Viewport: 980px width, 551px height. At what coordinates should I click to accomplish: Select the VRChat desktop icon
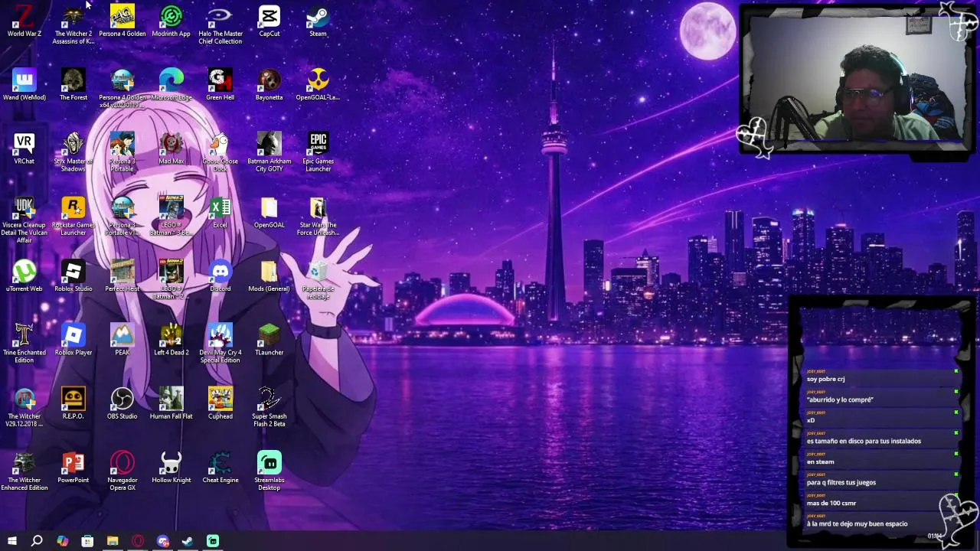[x=24, y=148]
